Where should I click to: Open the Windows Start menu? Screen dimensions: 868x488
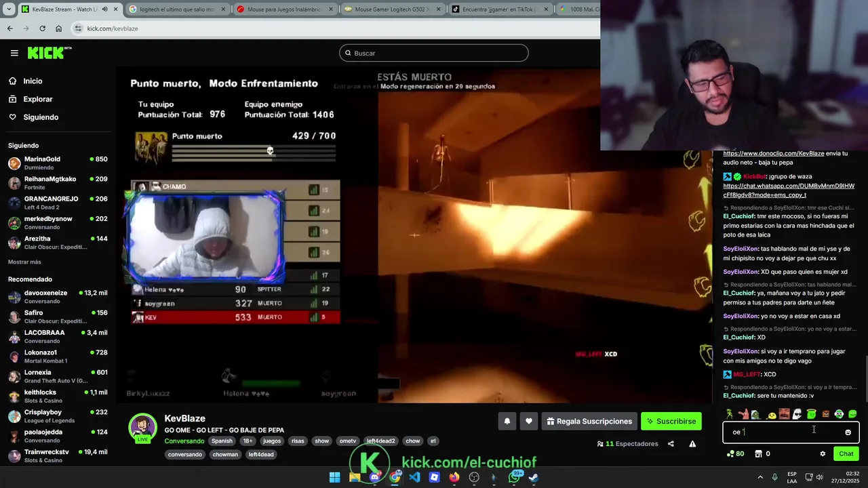(x=334, y=477)
